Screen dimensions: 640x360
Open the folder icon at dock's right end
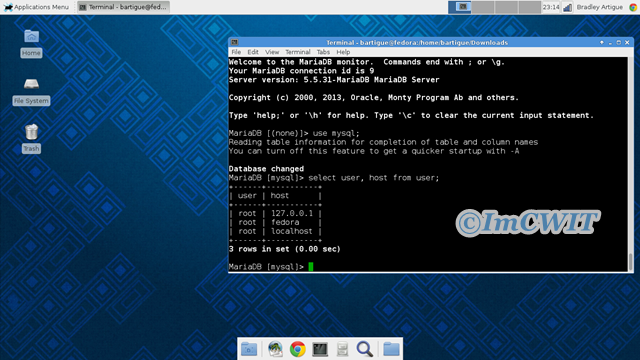pos(391,349)
